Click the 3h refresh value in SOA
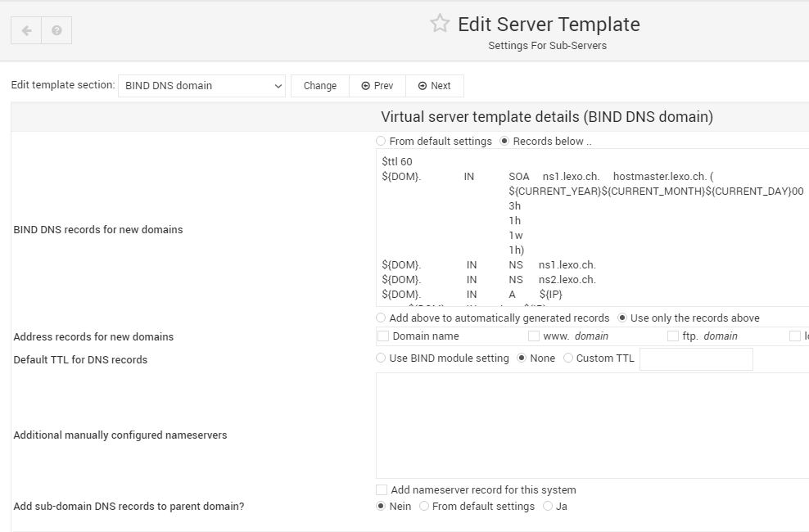809x532 pixels. tap(514, 205)
